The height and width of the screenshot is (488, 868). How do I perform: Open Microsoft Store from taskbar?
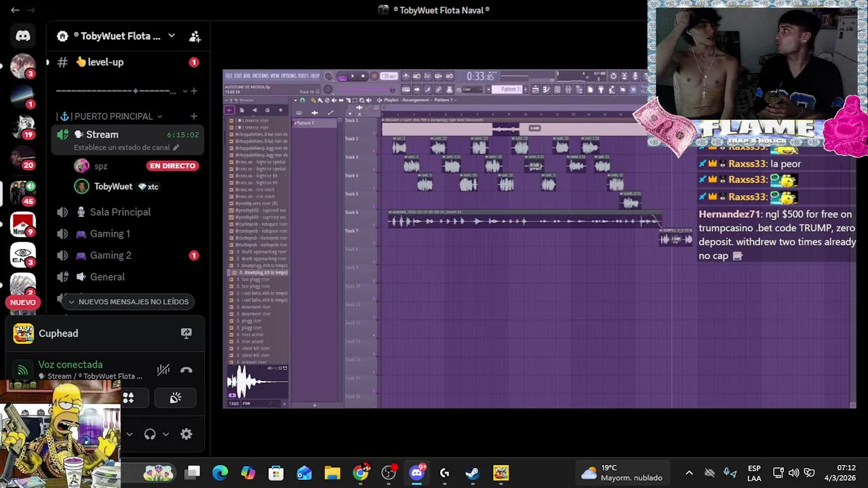click(276, 472)
